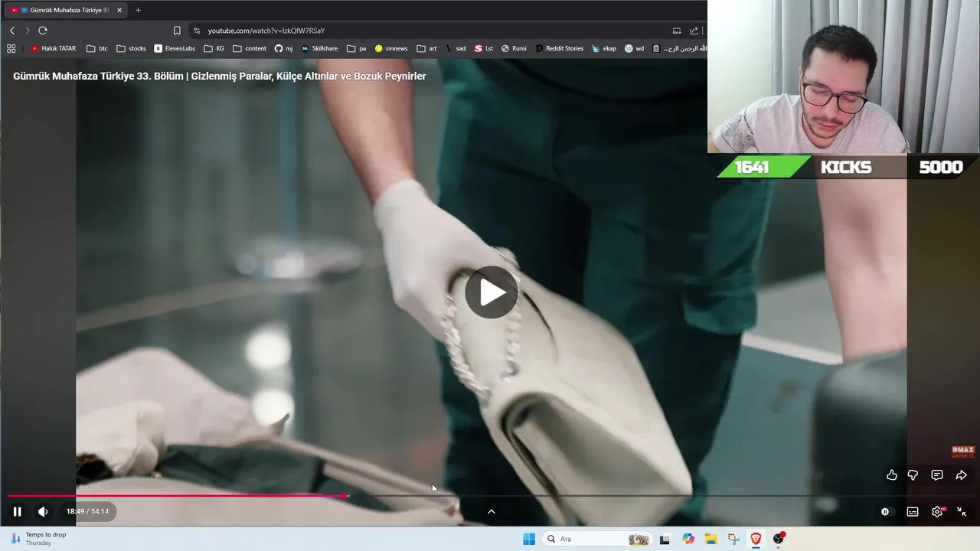Open the Lst bookmark
This screenshot has width=980, height=551.
pos(484,48)
